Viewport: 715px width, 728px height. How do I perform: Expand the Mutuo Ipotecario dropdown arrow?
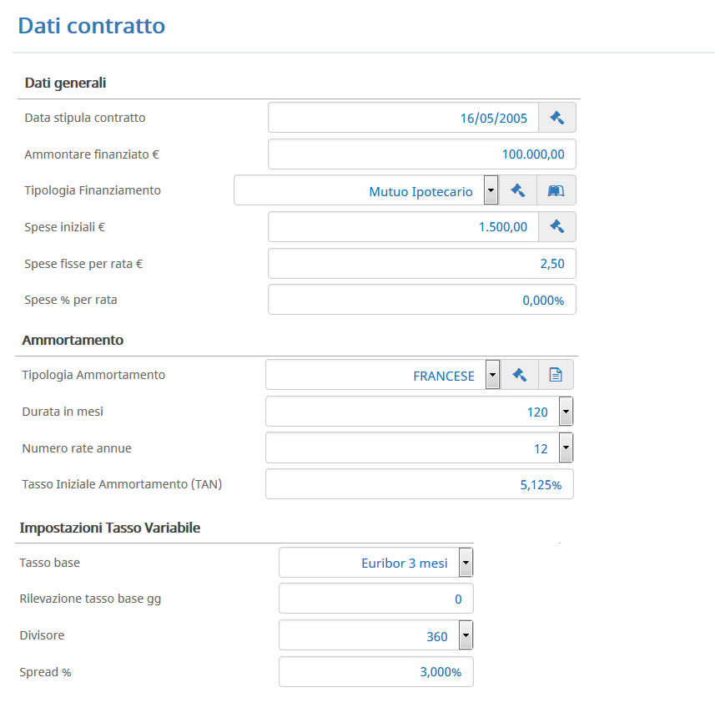click(491, 190)
